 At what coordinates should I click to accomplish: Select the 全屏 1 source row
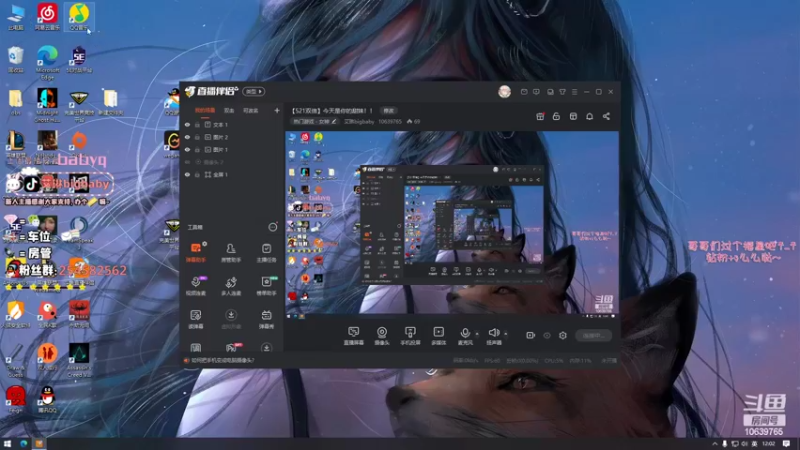[x=232, y=174]
